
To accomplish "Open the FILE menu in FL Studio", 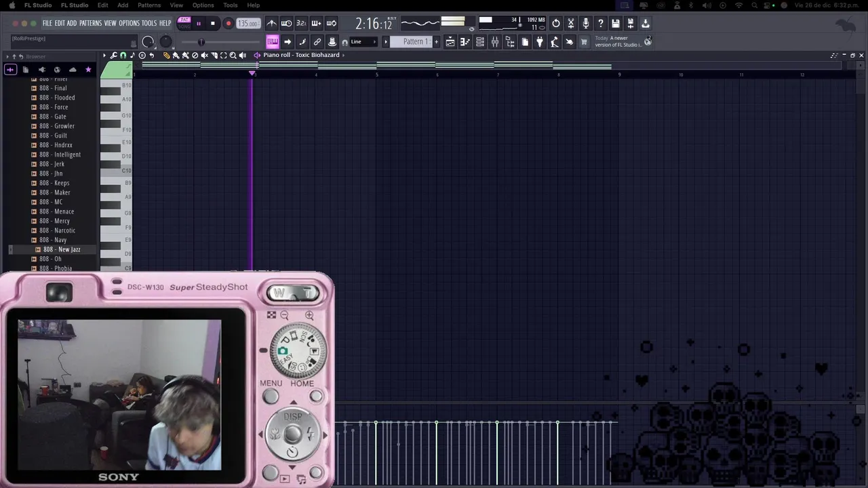I will click(47, 23).
